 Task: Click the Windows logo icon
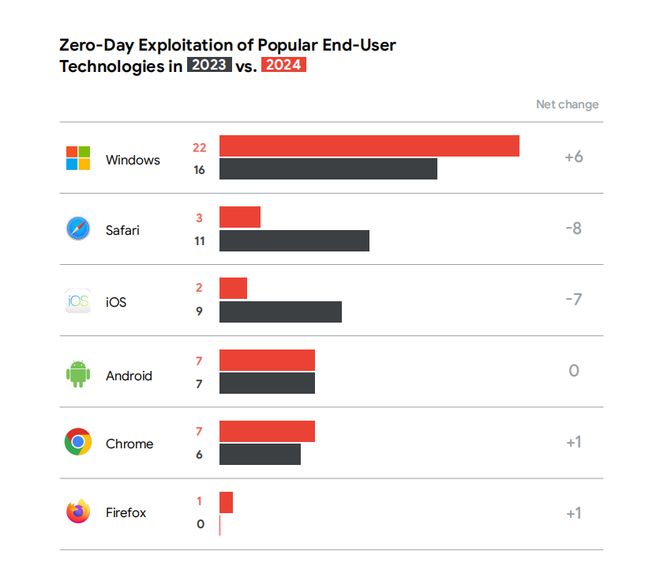78,158
